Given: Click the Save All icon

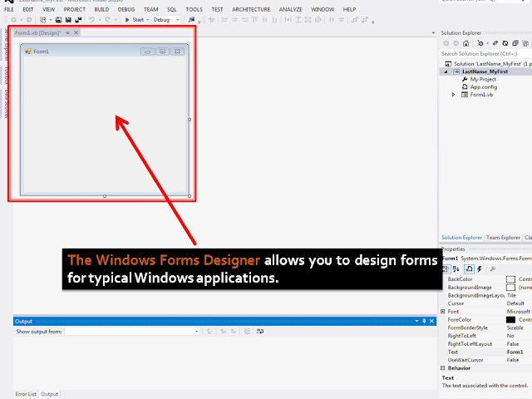Looking at the screenshot, I should coord(78,20).
